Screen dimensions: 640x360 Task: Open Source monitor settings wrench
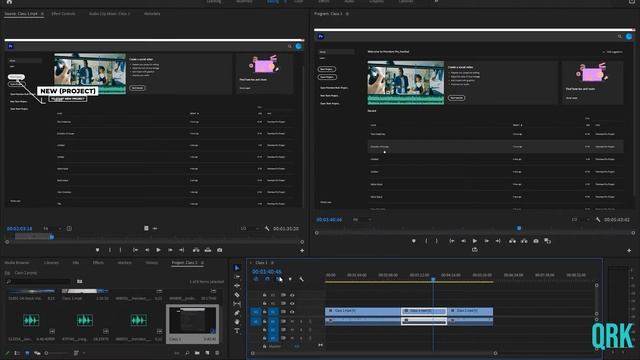coord(267,229)
